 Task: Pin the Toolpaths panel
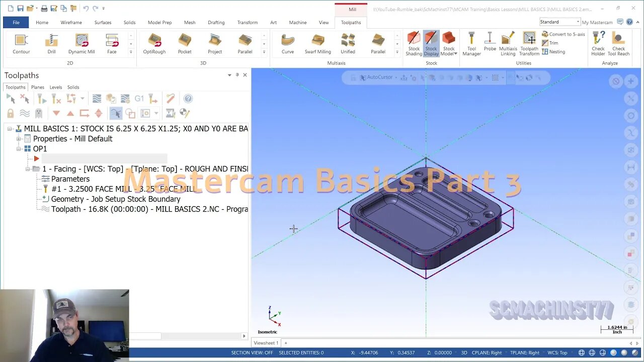pos(237,75)
